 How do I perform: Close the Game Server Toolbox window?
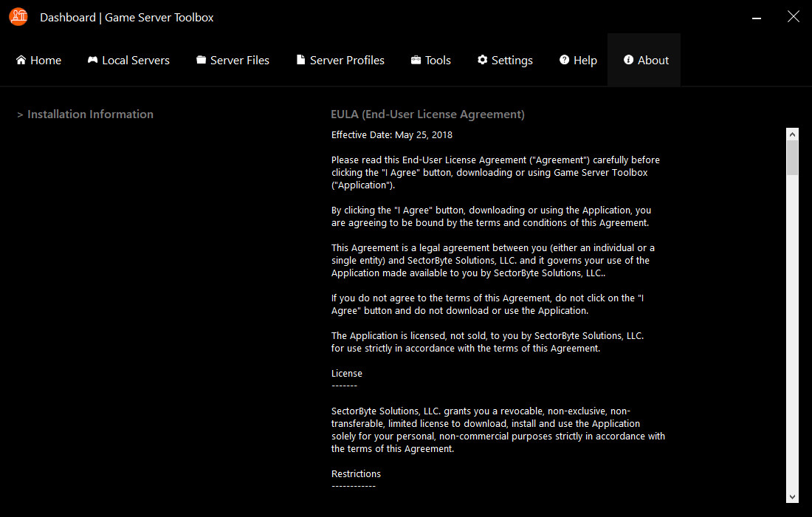pos(794,17)
